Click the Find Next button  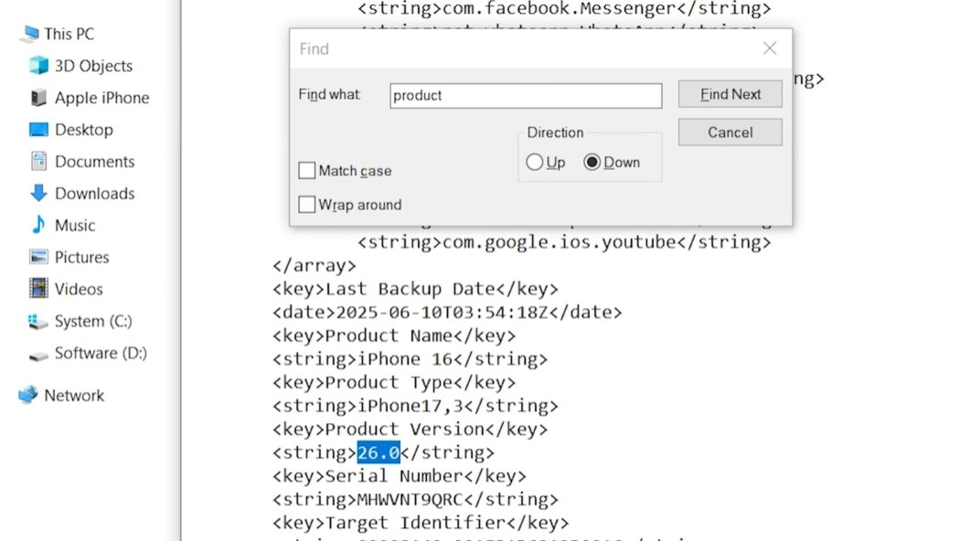[x=730, y=94]
